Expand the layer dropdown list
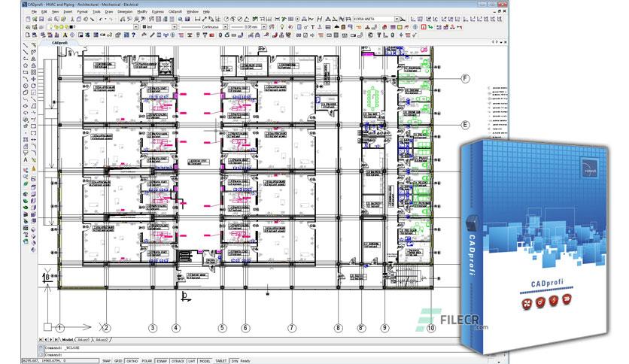Screen dimensions: 629x364 coord(135,27)
